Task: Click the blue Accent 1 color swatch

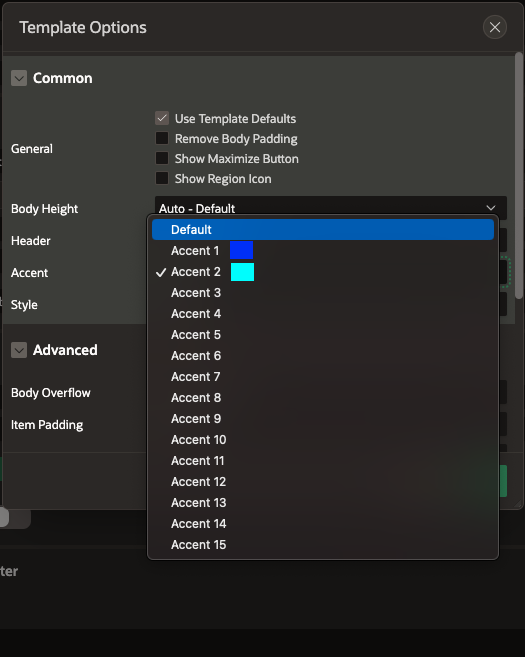Action: pos(241,251)
